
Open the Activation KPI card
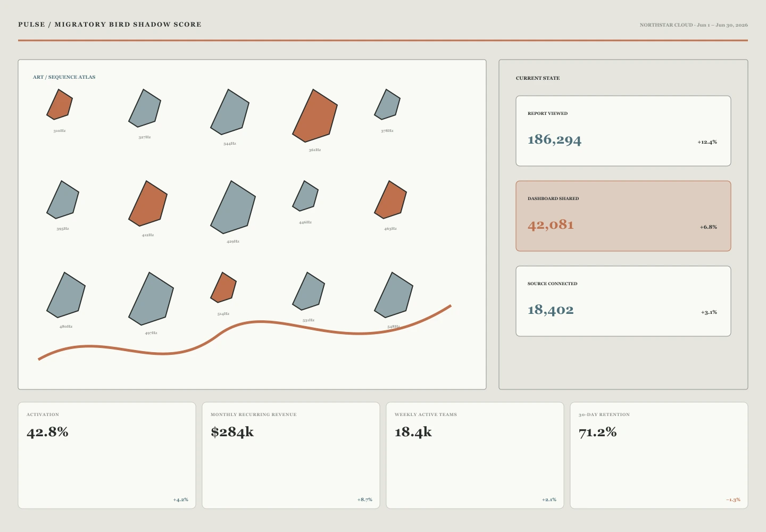click(107, 455)
